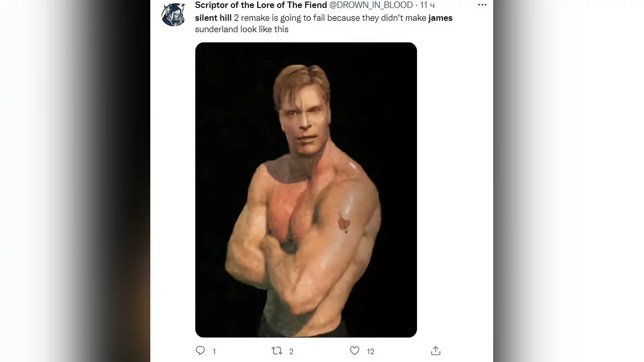Click the heart tattoo on the character's arm
644x362 pixels.
[x=344, y=224]
